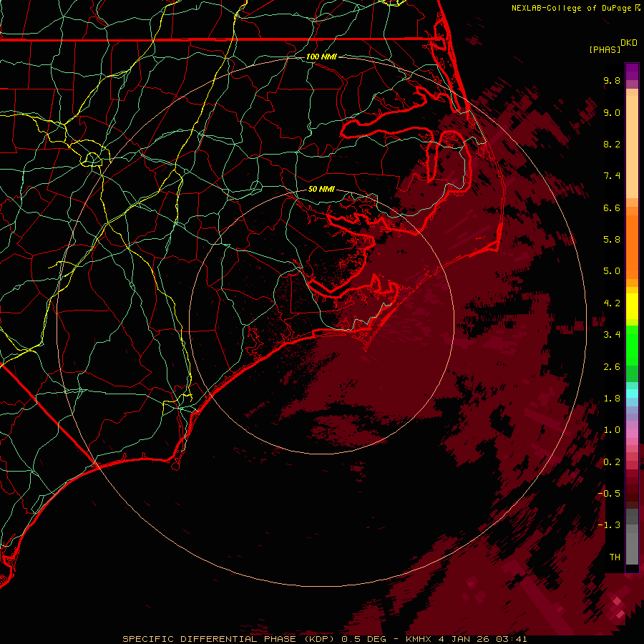
Task: Click the cyan segment of the color bar
Action: pyautogui.click(x=632, y=393)
